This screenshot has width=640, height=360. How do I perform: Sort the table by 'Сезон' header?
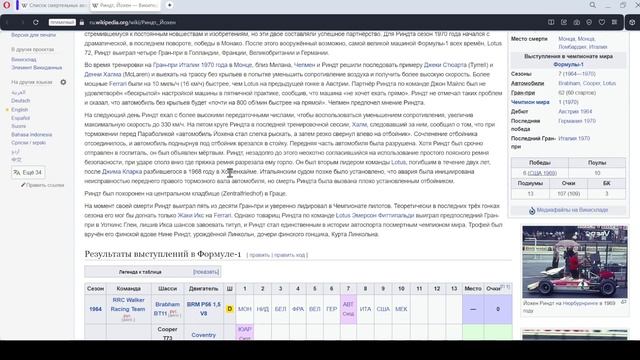click(x=95, y=289)
